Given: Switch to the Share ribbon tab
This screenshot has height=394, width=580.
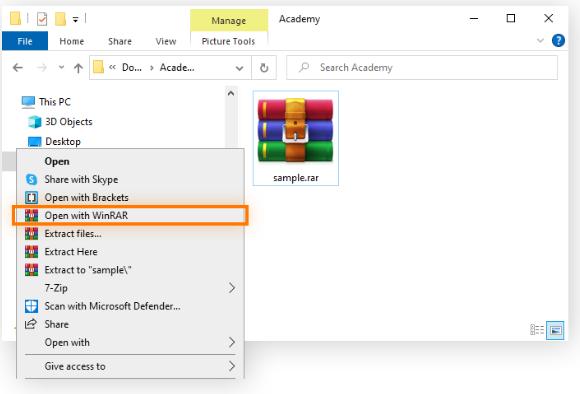Looking at the screenshot, I should [120, 41].
